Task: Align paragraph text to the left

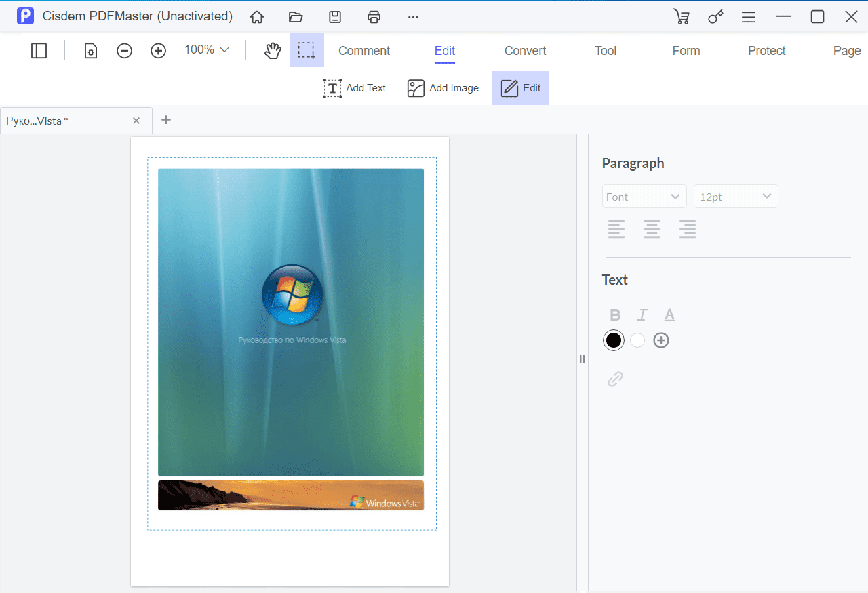Action: coord(616,229)
